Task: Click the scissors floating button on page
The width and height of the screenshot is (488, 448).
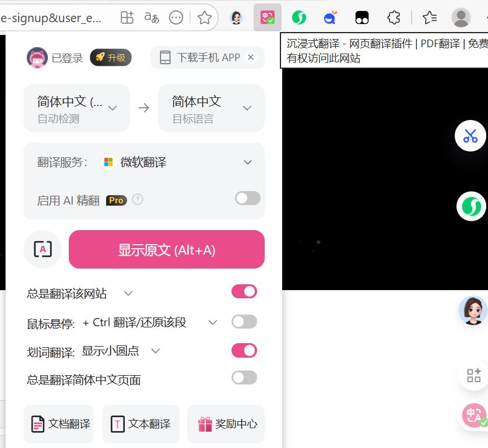Action: click(471, 136)
